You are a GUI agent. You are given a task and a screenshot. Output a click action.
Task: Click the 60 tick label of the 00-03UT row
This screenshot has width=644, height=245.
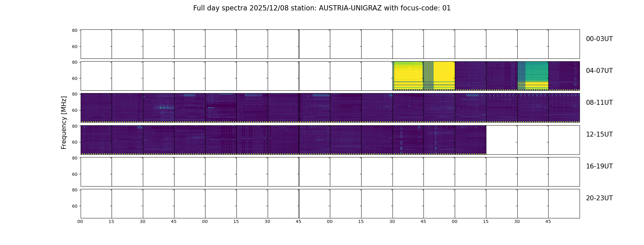point(75,47)
